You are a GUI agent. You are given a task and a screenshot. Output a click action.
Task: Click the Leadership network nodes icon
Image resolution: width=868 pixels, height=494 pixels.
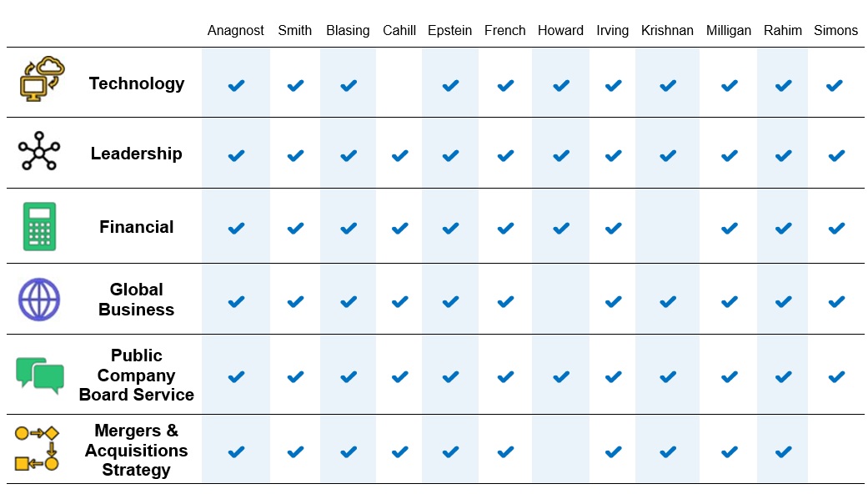point(38,152)
